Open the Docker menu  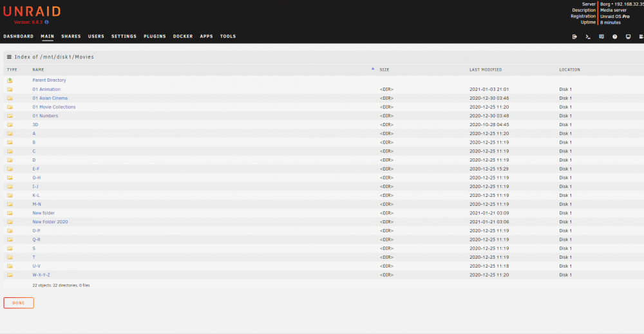pos(183,37)
